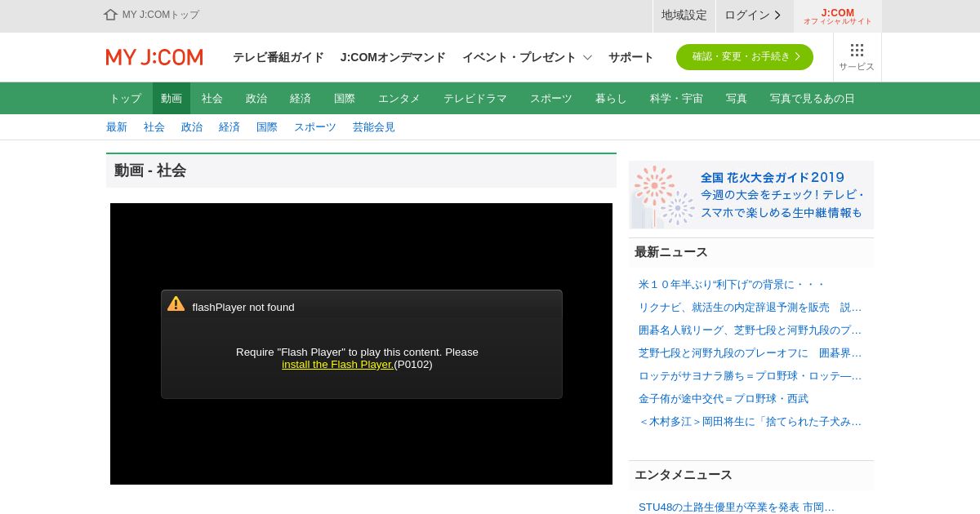The height and width of the screenshot is (514, 980).
Task: Open テレビ番組ガイド in the main navigation
Action: pyautogui.click(x=278, y=57)
